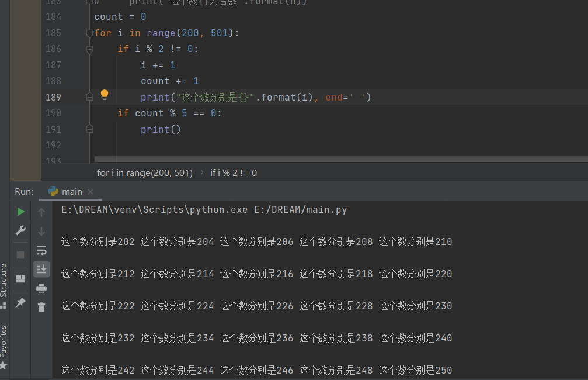588x380 pixels.
Task: Click breadcrumb 'if i % 2 != 0'
Action: (233, 172)
